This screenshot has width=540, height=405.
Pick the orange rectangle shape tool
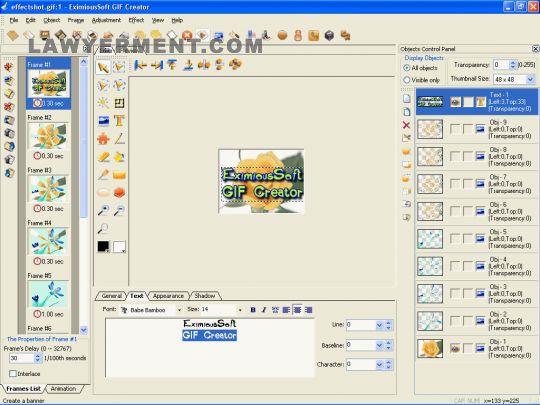click(x=119, y=175)
